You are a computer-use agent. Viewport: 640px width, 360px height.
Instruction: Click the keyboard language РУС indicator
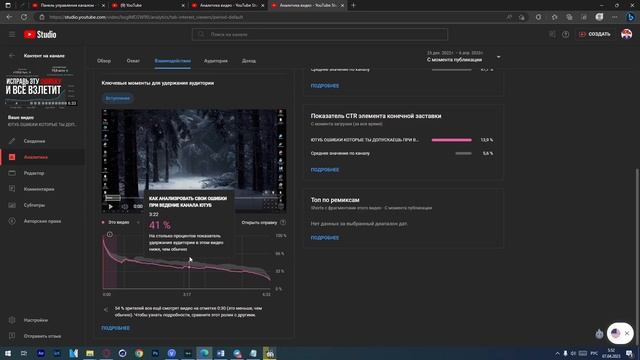tap(594, 353)
